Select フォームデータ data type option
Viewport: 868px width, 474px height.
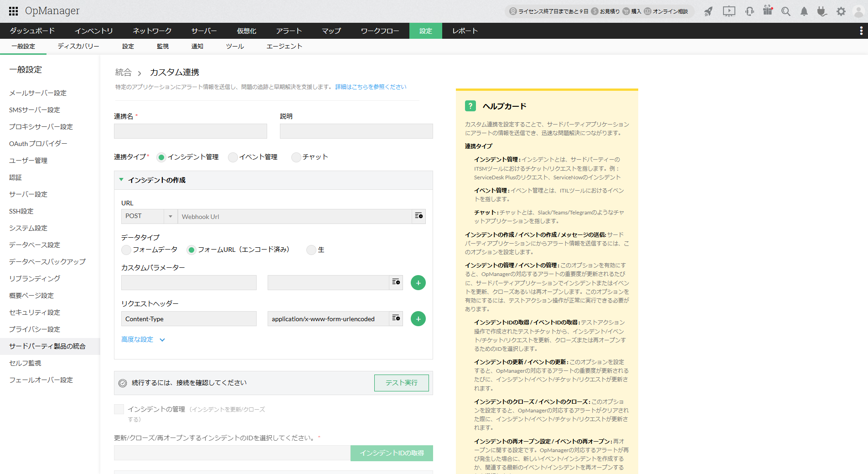126,250
